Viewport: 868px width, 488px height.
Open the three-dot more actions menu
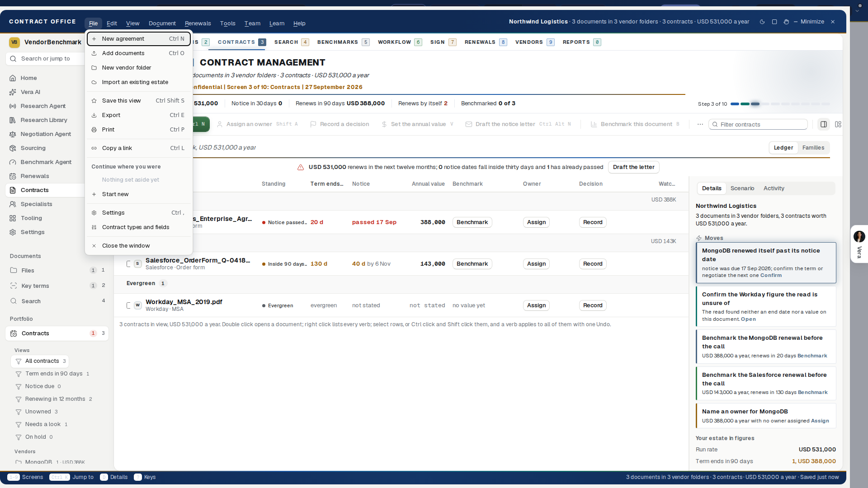click(700, 124)
